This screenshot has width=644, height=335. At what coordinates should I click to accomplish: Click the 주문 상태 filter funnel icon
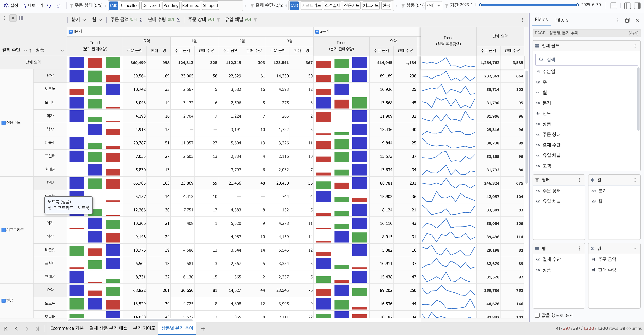tap(71, 6)
